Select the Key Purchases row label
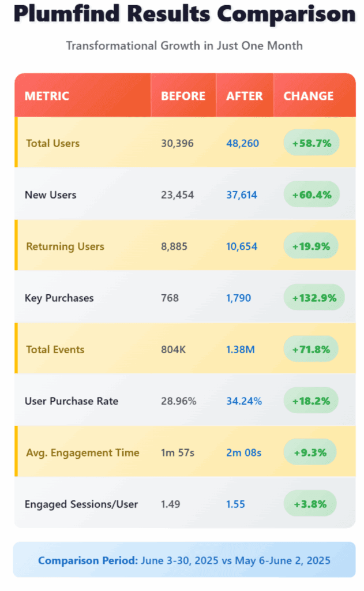Image resolution: width=364 pixels, height=591 pixels. tap(59, 298)
